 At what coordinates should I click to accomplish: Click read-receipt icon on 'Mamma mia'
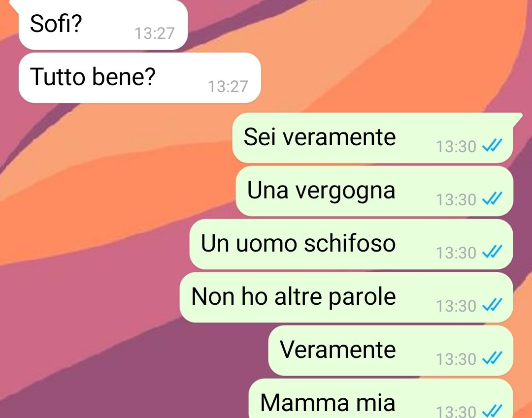pos(492,411)
